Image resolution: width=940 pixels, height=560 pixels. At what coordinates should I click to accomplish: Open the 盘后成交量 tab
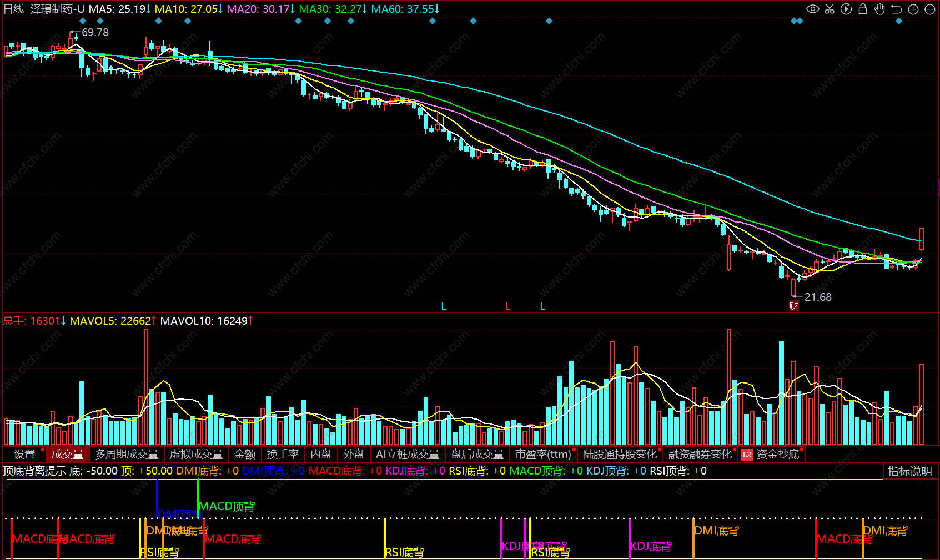(477, 454)
